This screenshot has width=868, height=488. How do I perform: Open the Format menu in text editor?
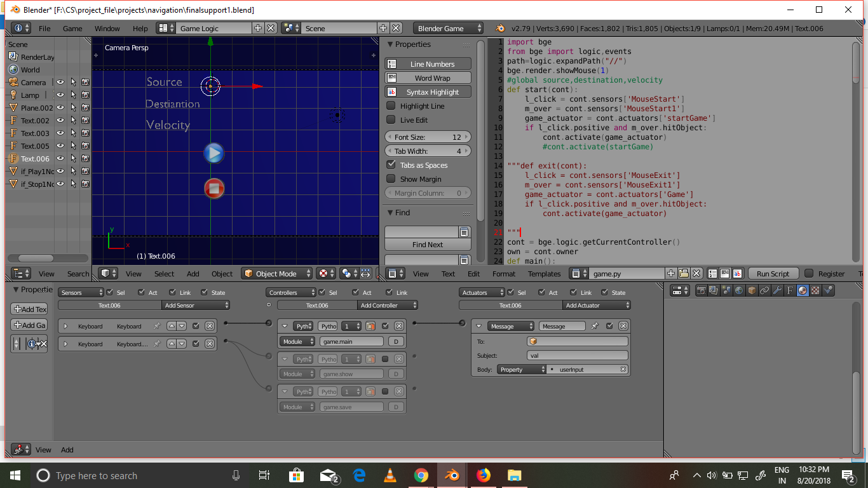pyautogui.click(x=504, y=274)
